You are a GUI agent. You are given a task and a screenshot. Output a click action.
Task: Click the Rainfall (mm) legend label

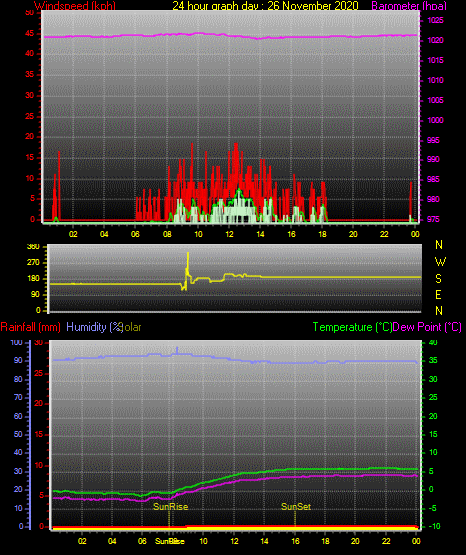[x=30, y=327]
